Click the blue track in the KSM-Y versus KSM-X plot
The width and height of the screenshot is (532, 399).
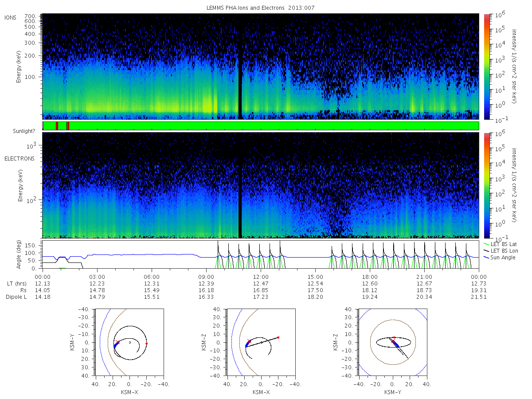(x=116, y=344)
